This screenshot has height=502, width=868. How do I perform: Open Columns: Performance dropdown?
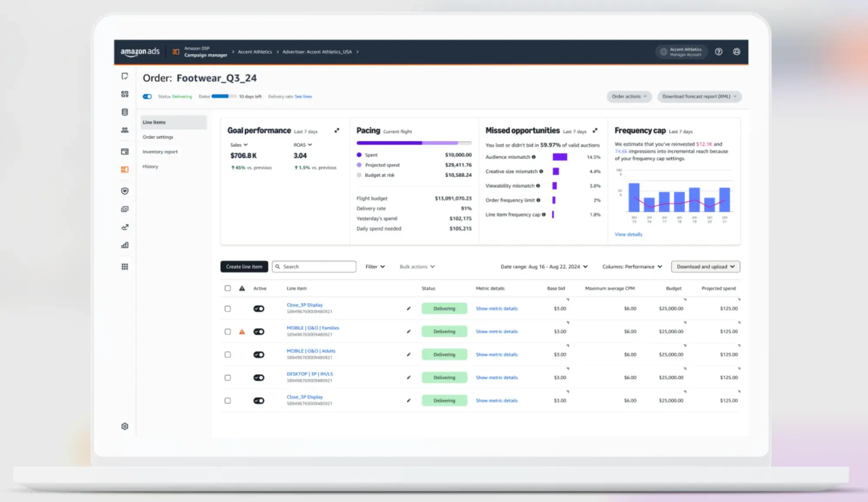point(632,267)
